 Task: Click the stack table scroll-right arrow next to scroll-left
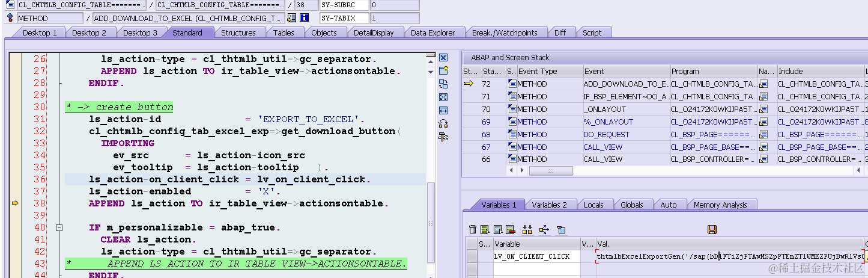tap(522, 171)
